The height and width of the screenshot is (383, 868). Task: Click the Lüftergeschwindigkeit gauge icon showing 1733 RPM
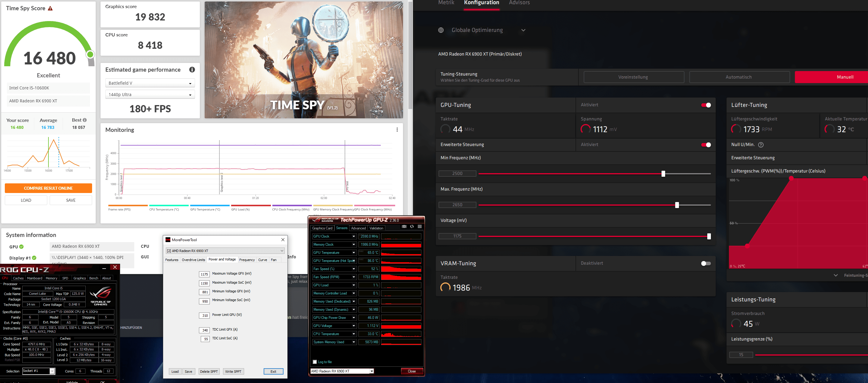pos(736,129)
